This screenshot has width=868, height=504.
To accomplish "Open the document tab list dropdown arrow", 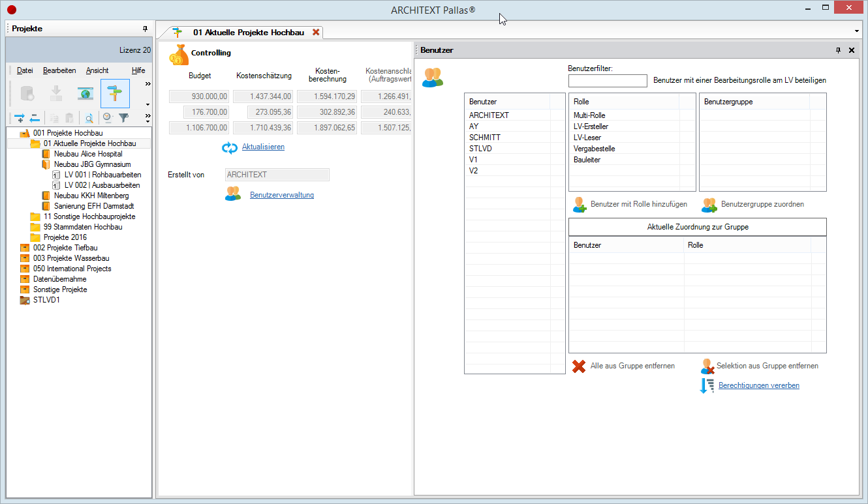I will (856, 31).
